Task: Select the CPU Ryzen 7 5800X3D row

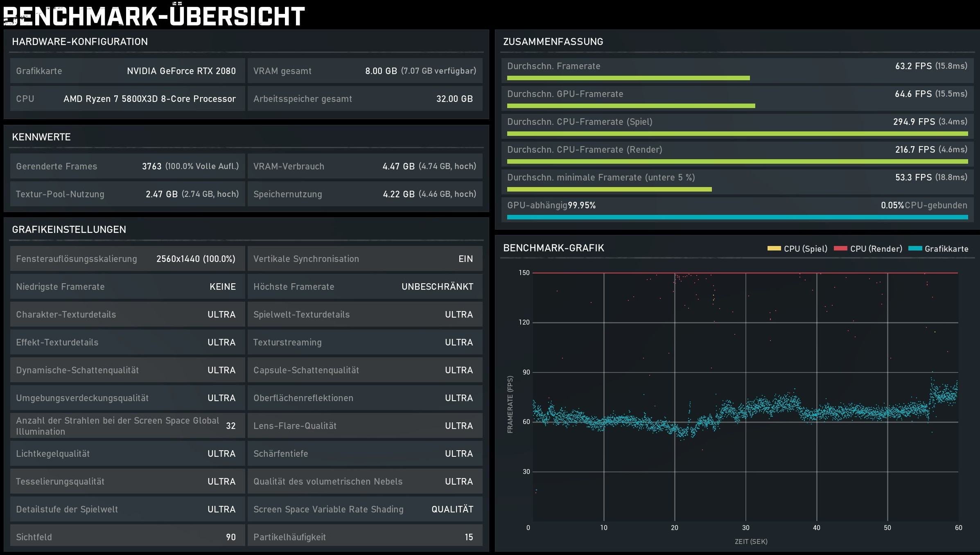Action: click(x=127, y=99)
